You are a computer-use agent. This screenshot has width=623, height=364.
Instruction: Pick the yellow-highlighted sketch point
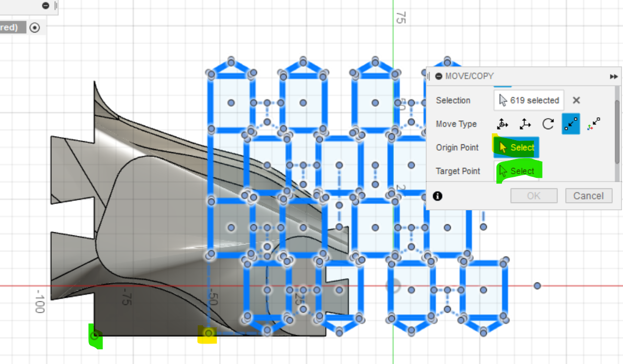209,333
